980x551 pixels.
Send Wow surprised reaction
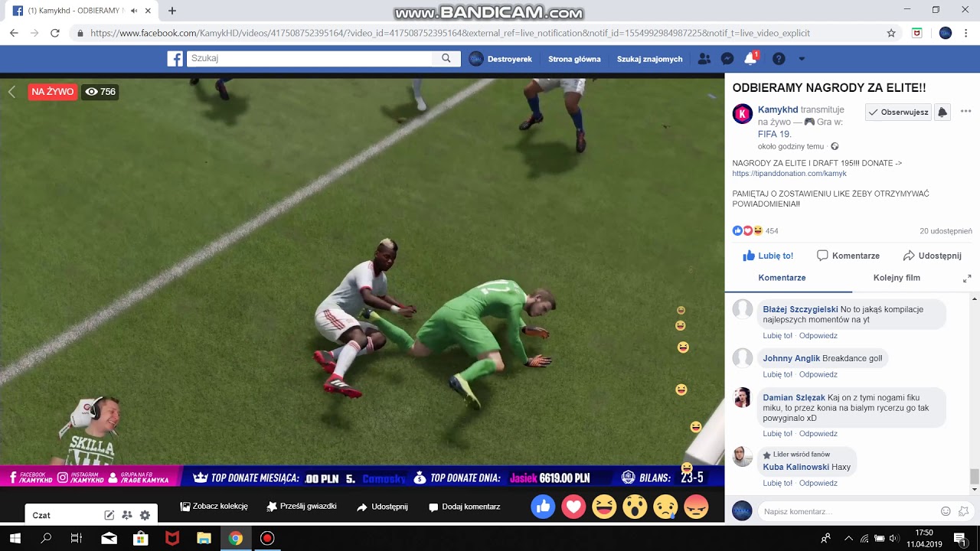[635, 507]
